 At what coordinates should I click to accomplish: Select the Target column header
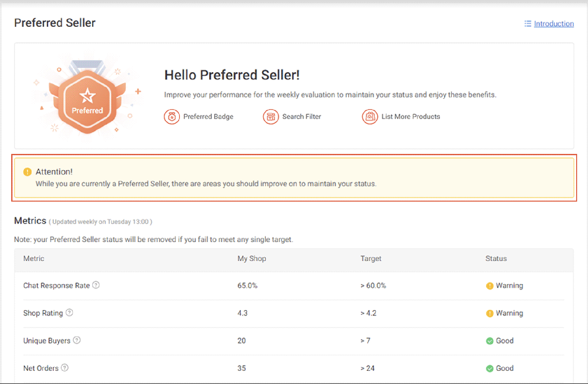click(x=371, y=258)
